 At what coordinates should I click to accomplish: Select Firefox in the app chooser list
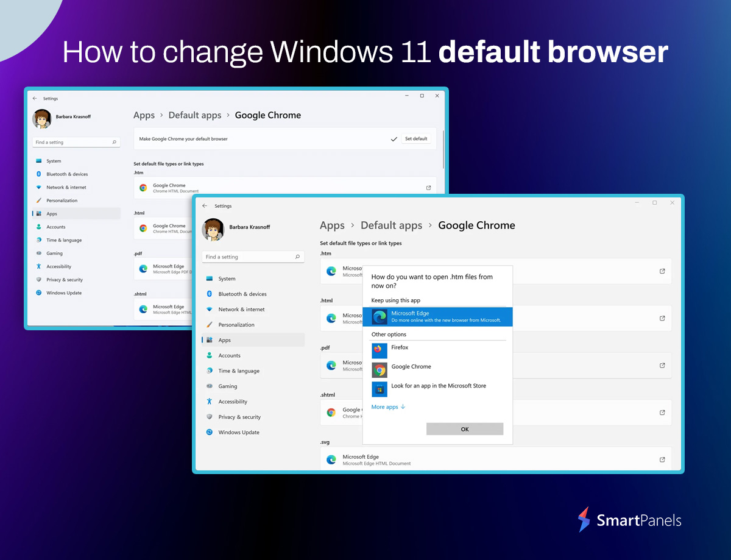[x=400, y=348]
